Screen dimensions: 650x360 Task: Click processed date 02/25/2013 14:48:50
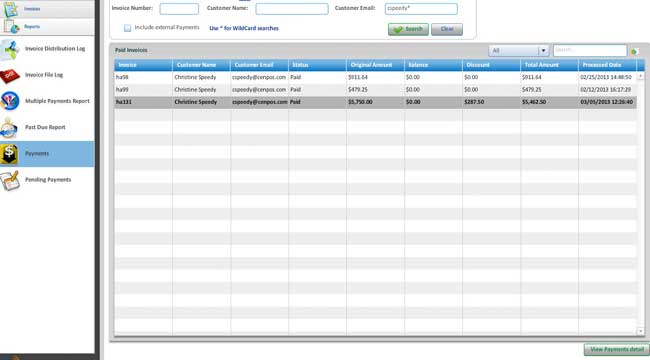(606, 78)
